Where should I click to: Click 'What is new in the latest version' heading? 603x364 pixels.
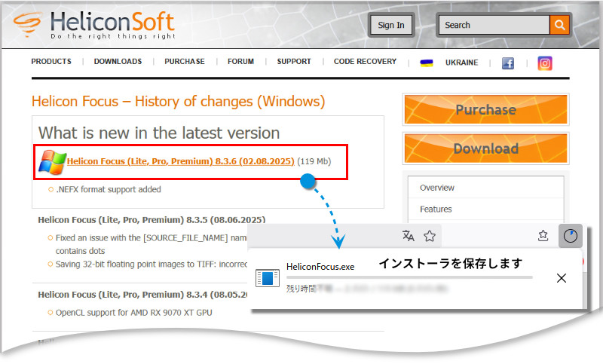click(159, 133)
